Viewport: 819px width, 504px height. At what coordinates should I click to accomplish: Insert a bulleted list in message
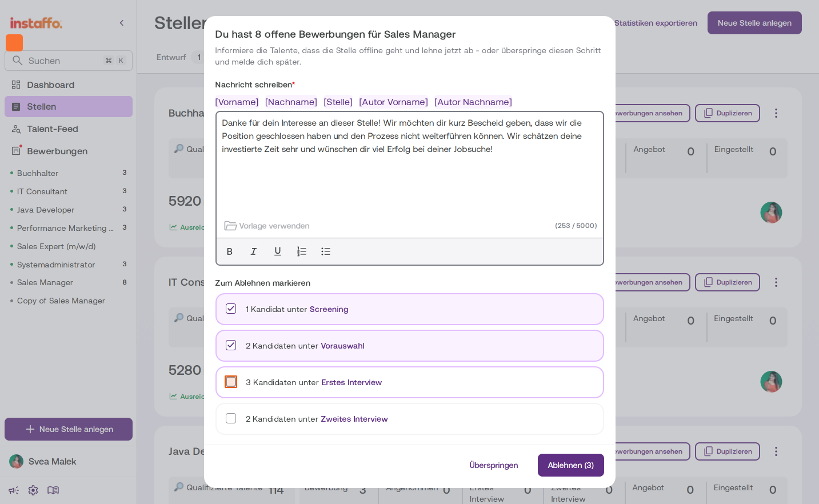[x=326, y=251]
